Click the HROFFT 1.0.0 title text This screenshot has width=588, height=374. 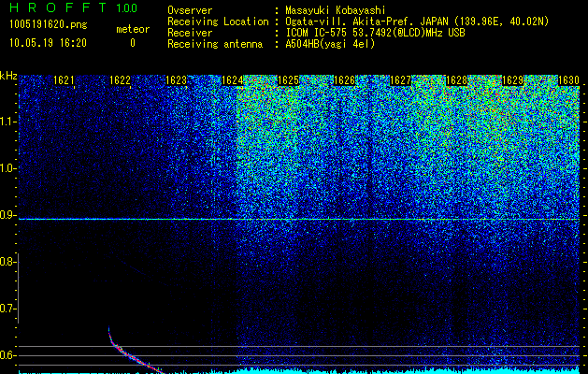(74, 7)
